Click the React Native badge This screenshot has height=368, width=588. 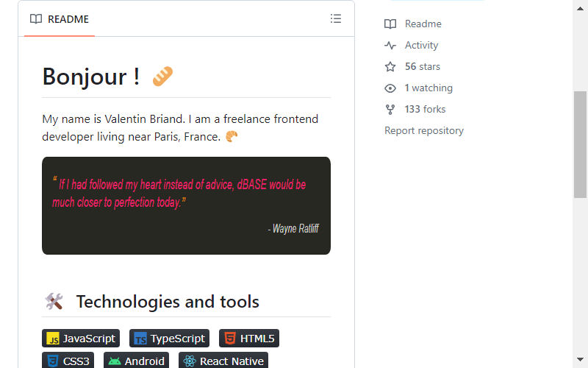pos(223,360)
